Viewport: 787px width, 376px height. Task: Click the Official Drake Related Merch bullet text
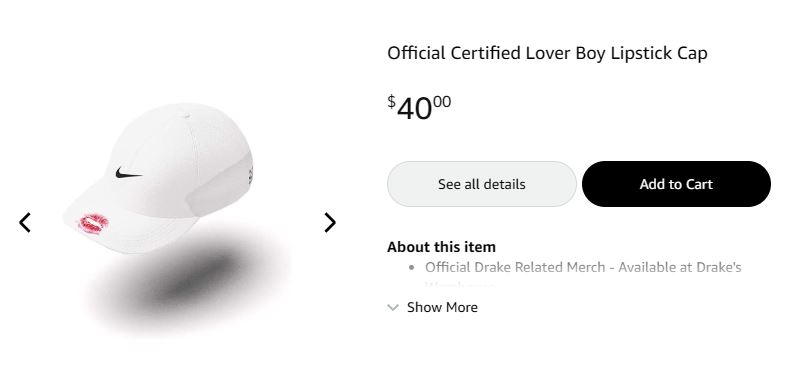coord(583,267)
